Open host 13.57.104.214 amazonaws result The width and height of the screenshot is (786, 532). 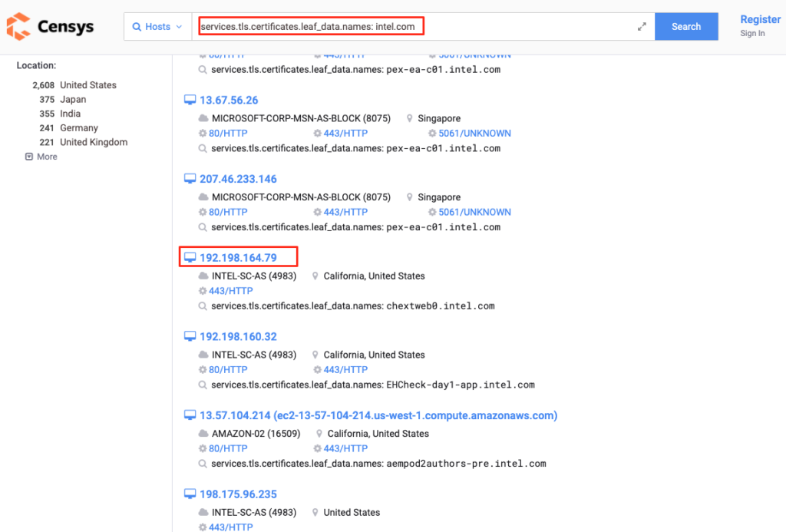378,415
